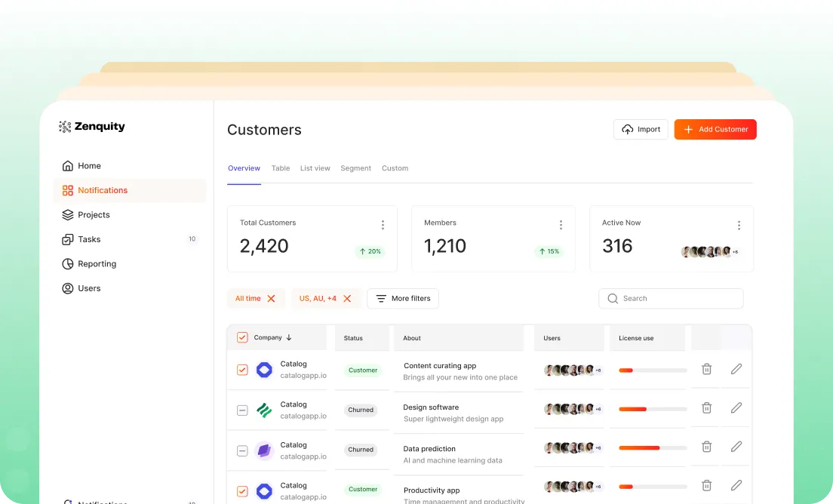Viewport: 833px width, 504px height.
Task: Remove the US, AU, +4 filter
Action: click(x=347, y=299)
